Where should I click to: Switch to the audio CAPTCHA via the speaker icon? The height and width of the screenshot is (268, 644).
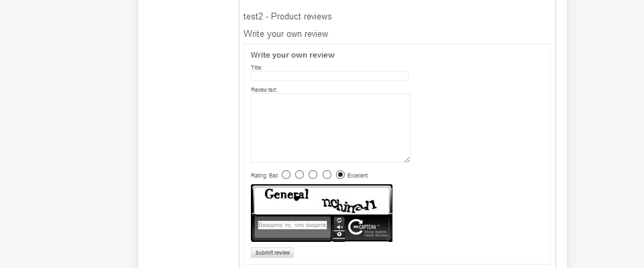point(339,227)
